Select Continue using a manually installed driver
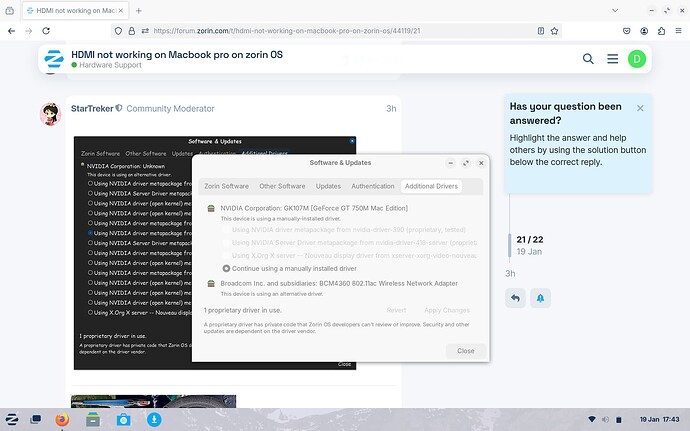Viewport: 690px width, 431px height. coord(226,268)
